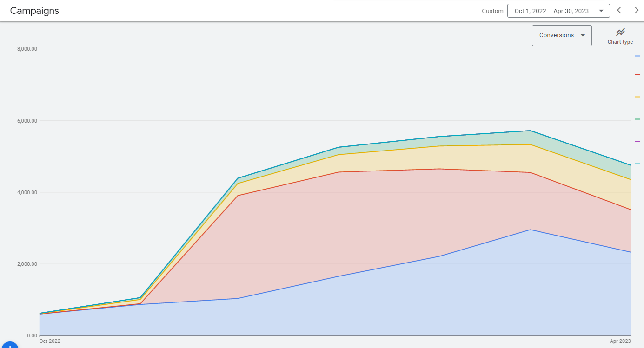Click the green legend marker

(637, 119)
